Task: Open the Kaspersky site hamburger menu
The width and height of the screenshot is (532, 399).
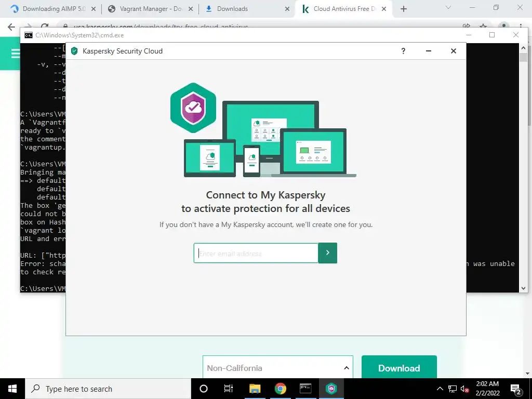Action: tap(15, 54)
